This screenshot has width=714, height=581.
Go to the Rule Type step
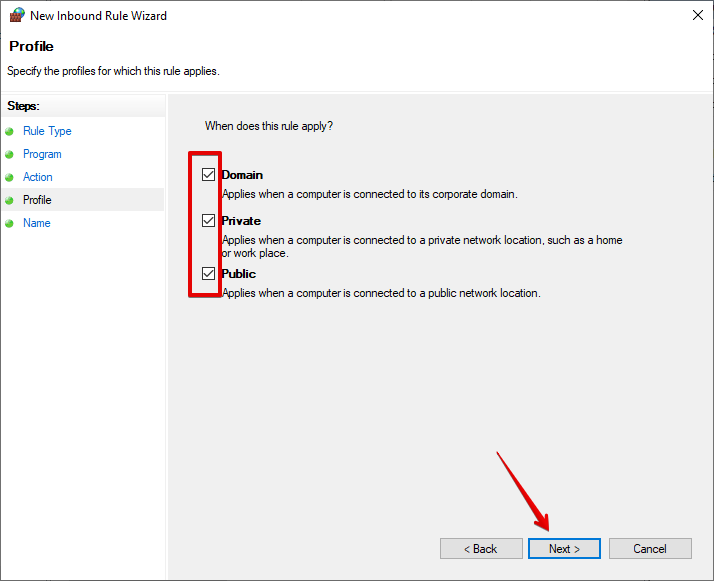[x=47, y=131]
